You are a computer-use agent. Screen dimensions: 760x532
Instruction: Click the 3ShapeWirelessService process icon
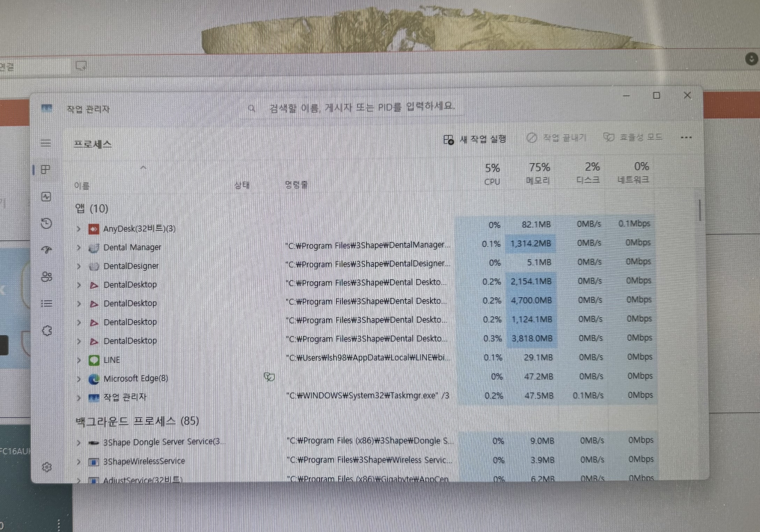tap(94, 461)
